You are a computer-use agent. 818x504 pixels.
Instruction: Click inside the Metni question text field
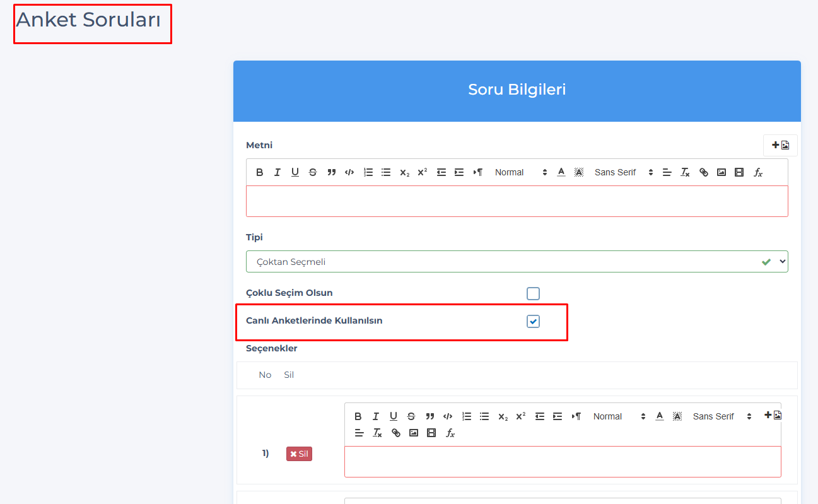pyautogui.click(x=517, y=201)
